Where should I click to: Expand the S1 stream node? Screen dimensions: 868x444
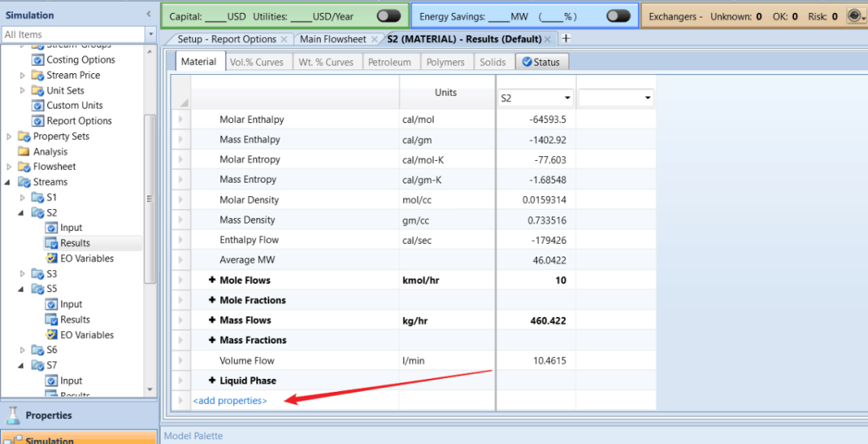coord(23,197)
